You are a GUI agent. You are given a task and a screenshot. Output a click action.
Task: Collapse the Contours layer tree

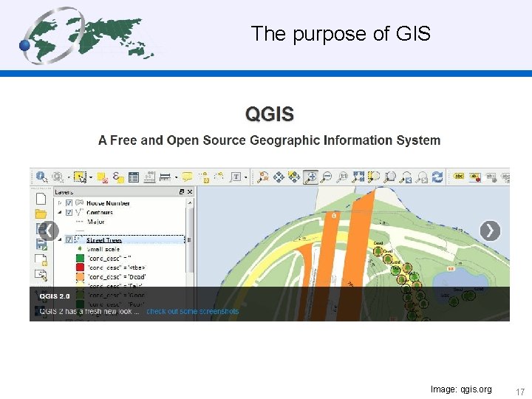point(60,212)
